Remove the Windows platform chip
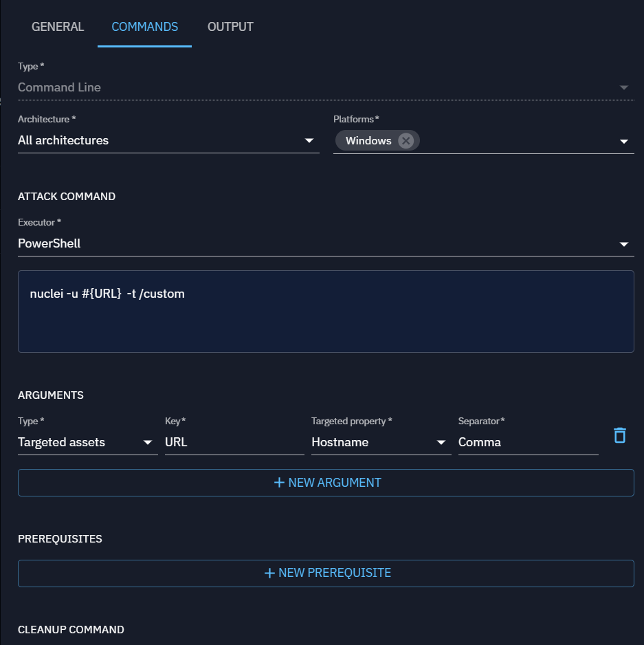This screenshot has height=645, width=644. coord(406,140)
